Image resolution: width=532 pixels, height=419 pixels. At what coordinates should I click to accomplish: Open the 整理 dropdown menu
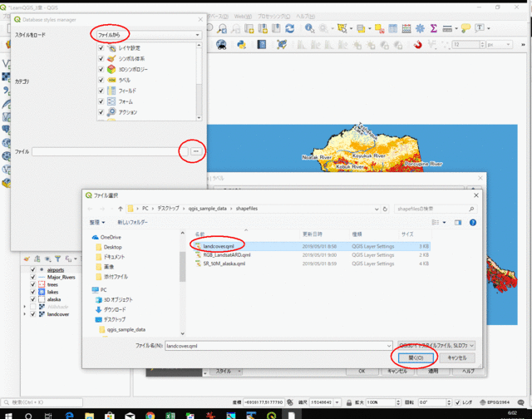(97, 222)
